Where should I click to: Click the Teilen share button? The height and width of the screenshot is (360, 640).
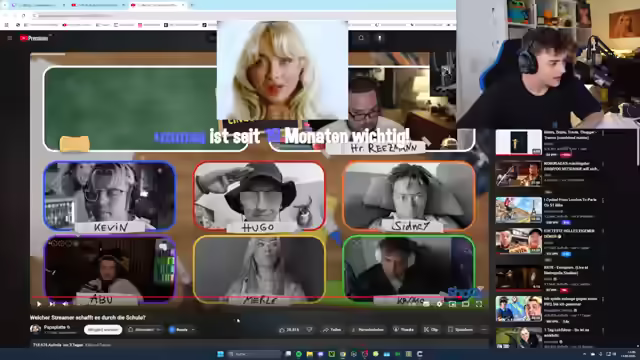[x=331, y=329]
